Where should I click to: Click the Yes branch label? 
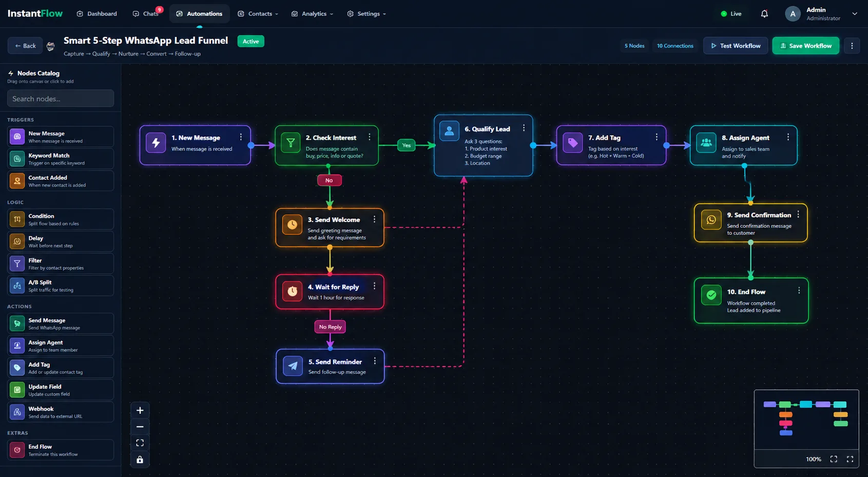click(407, 145)
